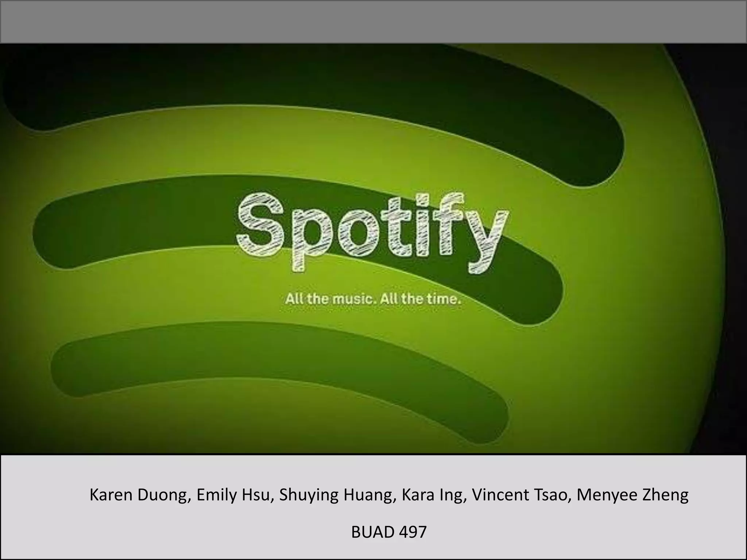Click the Spotify wordmark
This screenshot has width=747, height=560.
coord(372,233)
